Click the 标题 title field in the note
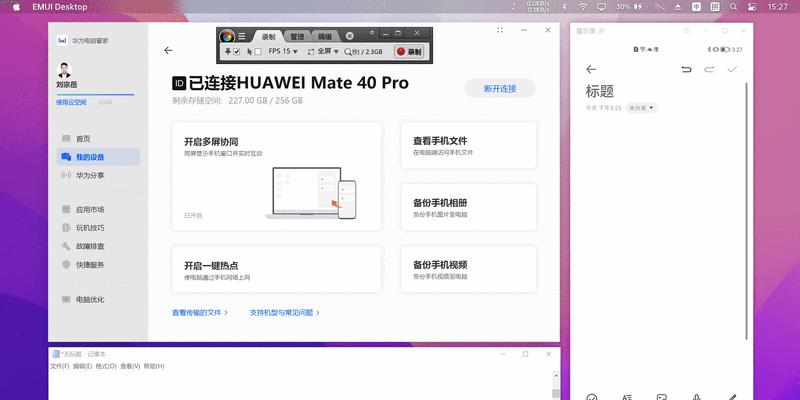Viewport: 800px width, 400px height. click(599, 91)
